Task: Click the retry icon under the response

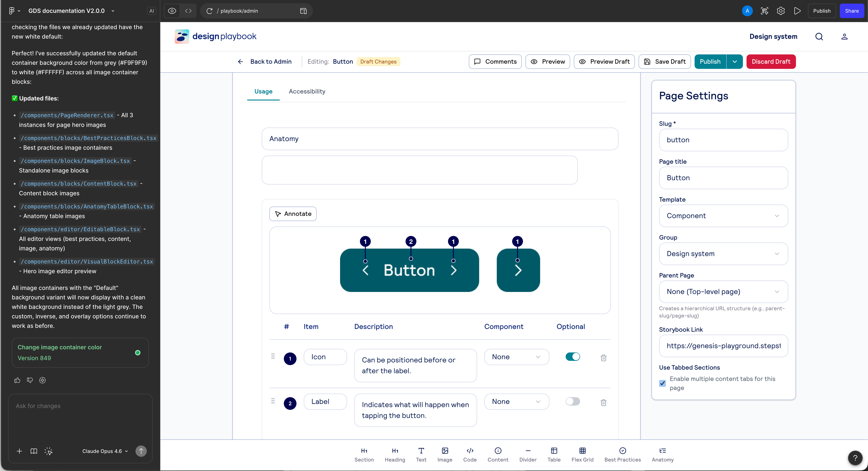Action: tap(42, 380)
